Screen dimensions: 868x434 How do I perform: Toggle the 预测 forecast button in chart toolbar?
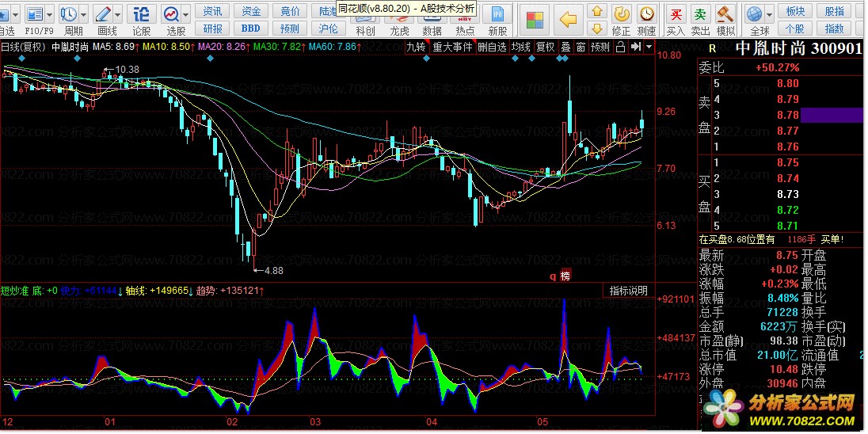[600, 47]
